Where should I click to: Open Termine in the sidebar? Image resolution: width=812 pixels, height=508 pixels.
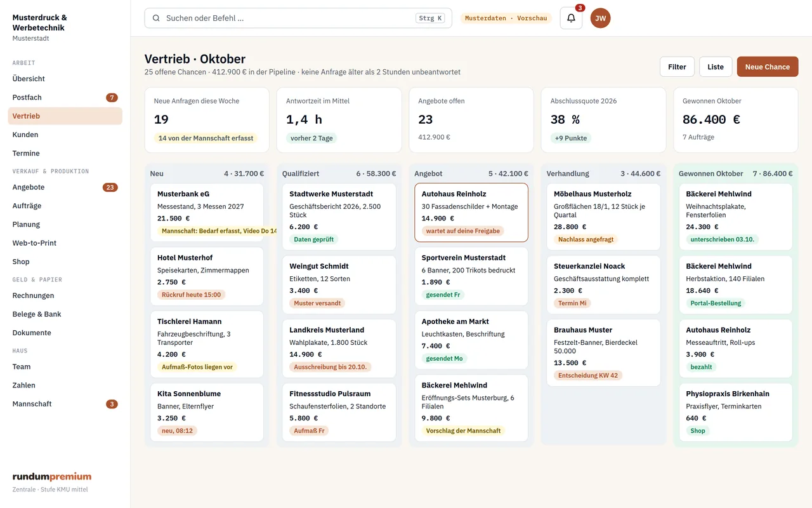point(65,153)
